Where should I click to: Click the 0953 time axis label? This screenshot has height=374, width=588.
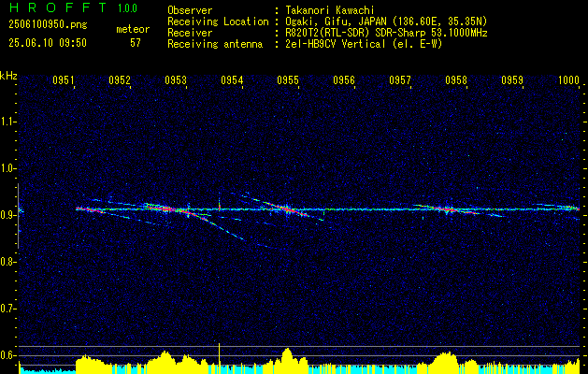click(x=176, y=79)
